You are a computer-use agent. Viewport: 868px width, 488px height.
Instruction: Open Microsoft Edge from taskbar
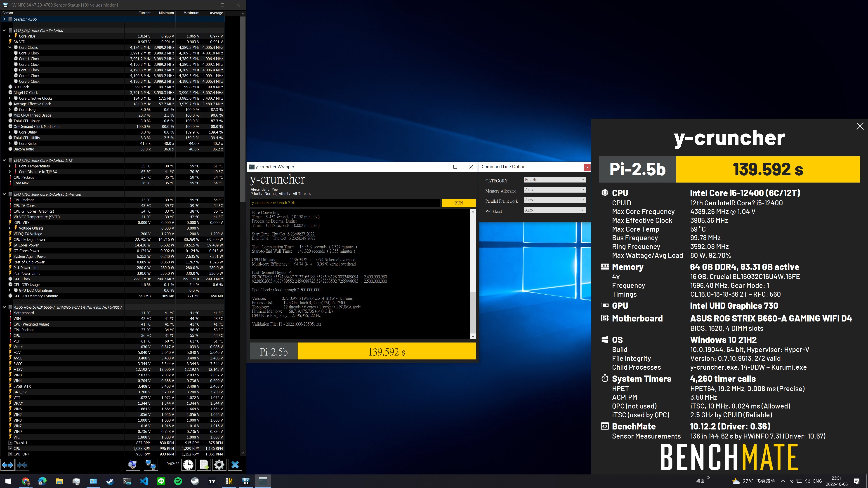[x=42, y=481]
